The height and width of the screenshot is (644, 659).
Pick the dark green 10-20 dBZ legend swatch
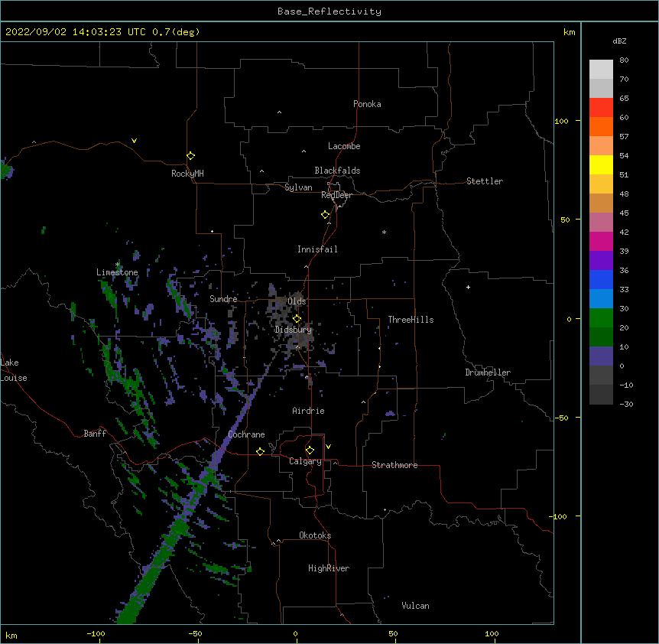(x=601, y=337)
